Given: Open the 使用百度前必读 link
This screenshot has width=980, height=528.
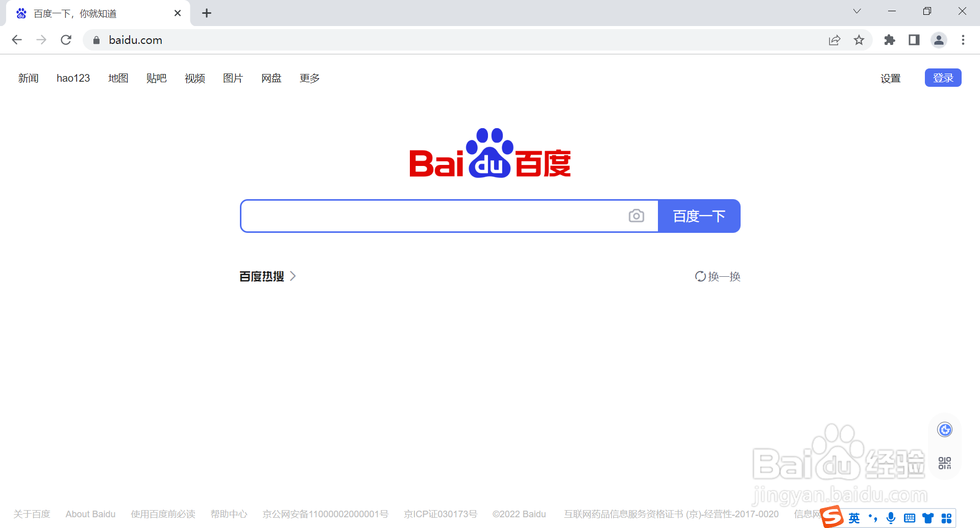Looking at the screenshot, I should tap(163, 514).
